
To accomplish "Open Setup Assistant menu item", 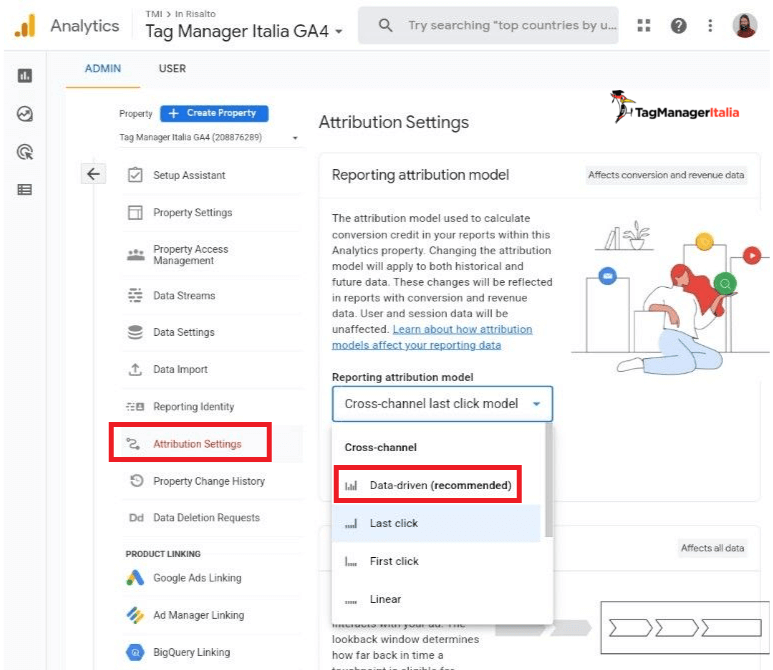I will point(189,175).
